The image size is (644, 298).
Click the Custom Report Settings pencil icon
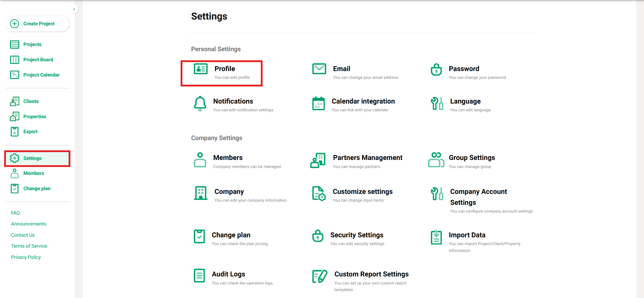pos(320,276)
